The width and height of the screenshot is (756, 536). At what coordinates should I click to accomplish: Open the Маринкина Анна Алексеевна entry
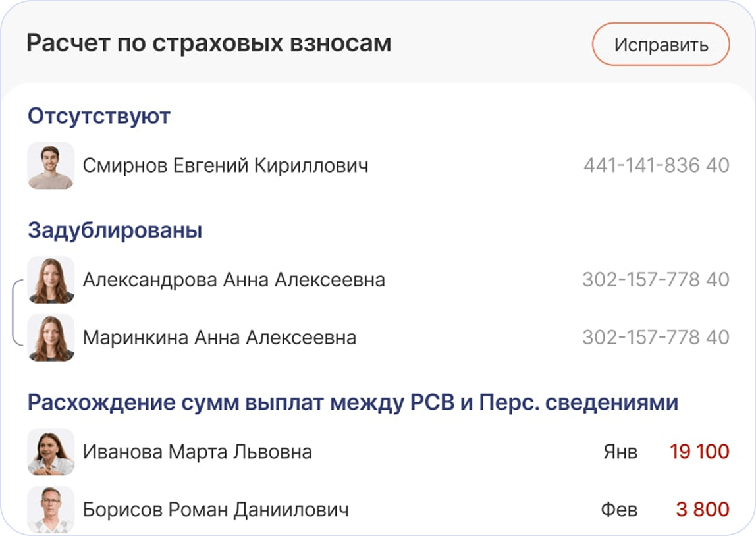(x=379, y=337)
